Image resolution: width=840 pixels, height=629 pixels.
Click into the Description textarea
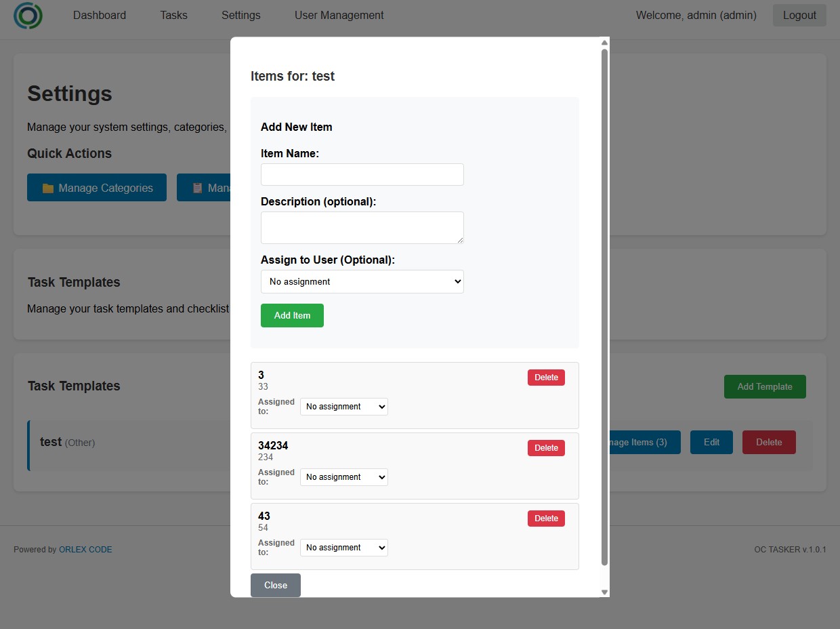pyautogui.click(x=362, y=228)
